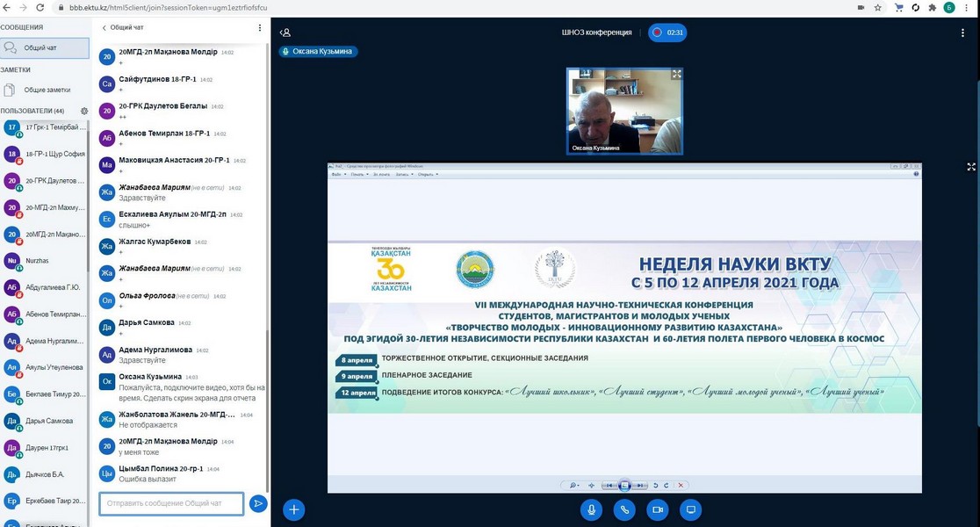The height and width of the screenshot is (527, 980).
Task: Open the blue plus Actions button
Action: (x=294, y=509)
